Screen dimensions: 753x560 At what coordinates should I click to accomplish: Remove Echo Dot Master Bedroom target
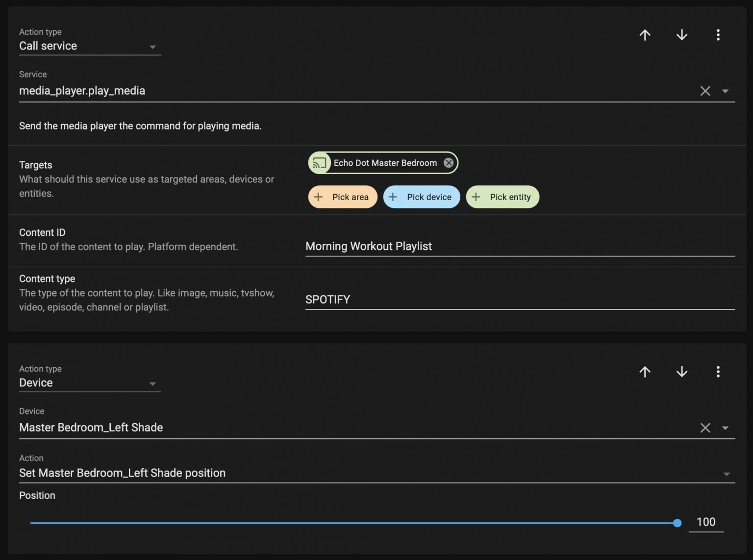pos(448,163)
